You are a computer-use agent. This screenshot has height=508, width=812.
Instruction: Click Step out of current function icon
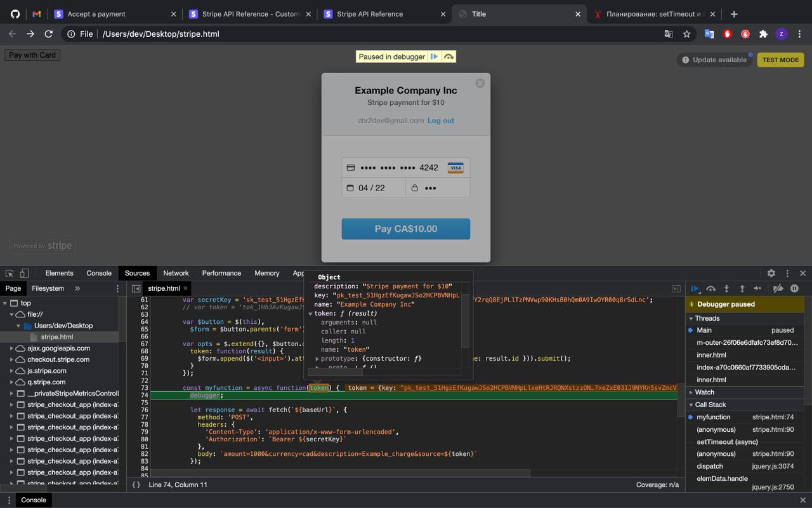742,289
